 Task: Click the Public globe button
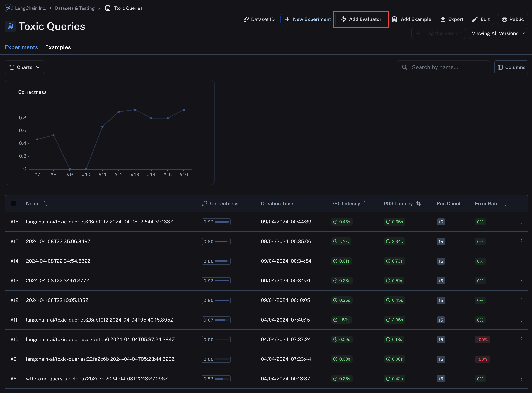[x=513, y=19]
